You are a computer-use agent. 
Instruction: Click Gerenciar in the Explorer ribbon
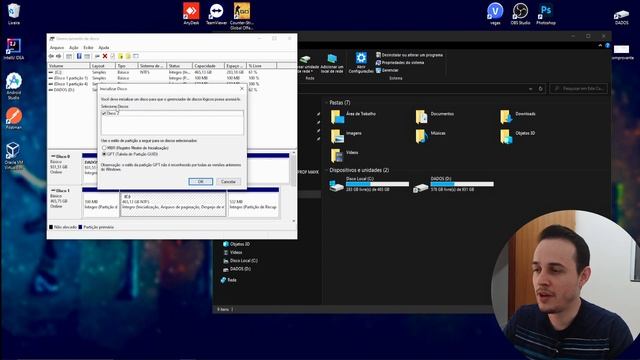387,70
